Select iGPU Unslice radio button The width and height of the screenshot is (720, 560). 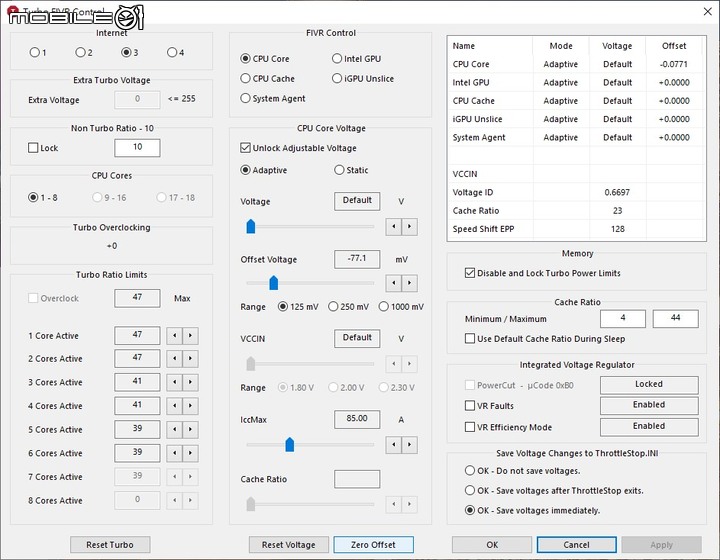pyautogui.click(x=337, y=78)
